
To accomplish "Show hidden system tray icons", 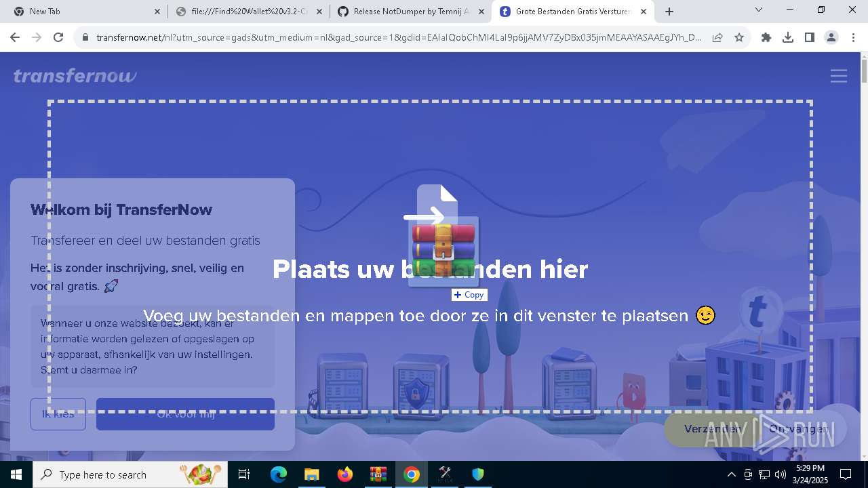I will [x=731, y=474].
